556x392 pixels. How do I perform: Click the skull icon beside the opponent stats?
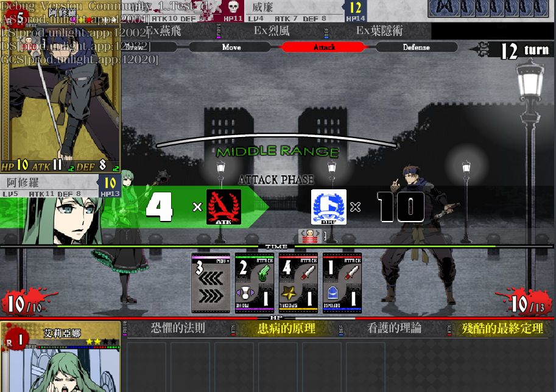pyautogui.click(x=233, y=7)
